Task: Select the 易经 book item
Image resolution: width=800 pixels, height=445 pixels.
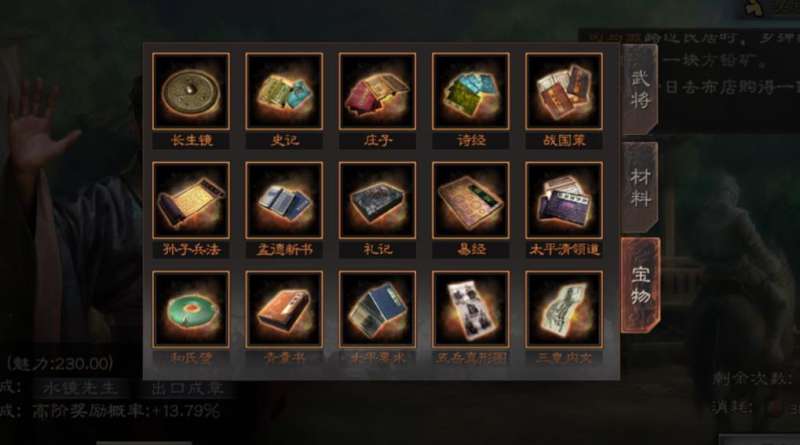Action: point(471,201)
